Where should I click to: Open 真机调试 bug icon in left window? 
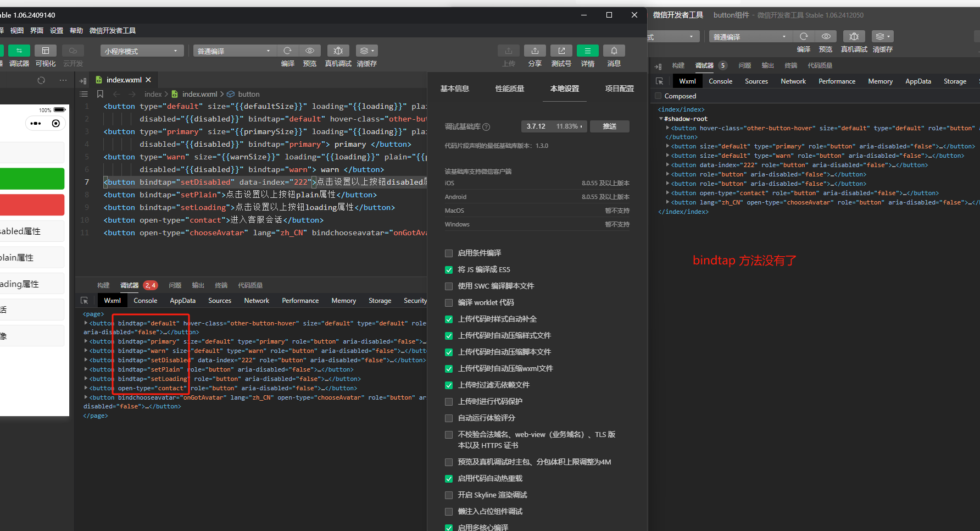338,51
